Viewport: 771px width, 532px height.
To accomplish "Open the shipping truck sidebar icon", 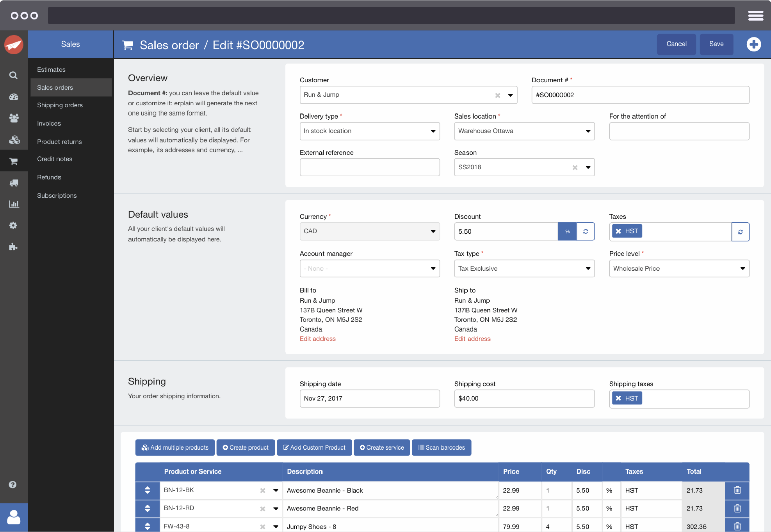I will click(14, 183).
